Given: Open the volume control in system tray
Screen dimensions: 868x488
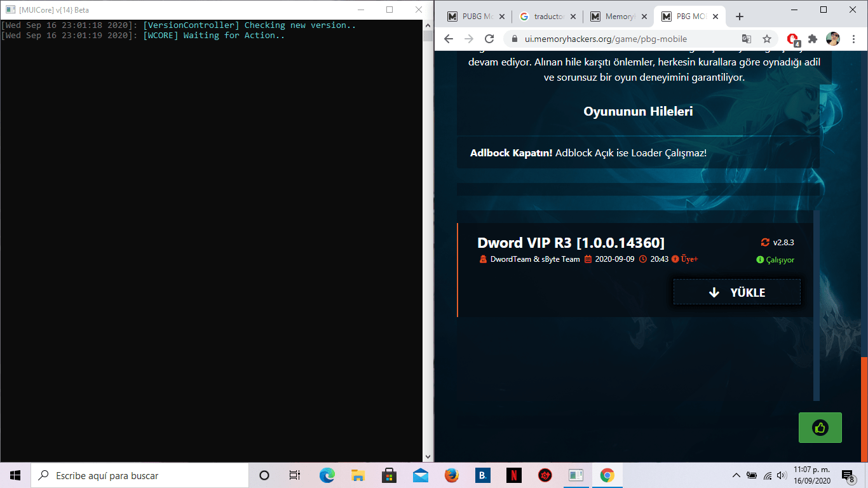Looking at the screenshot, I should (x=781, y=475).
